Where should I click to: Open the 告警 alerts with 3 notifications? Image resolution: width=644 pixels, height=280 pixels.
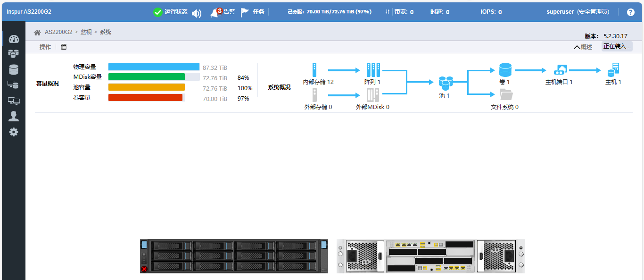(223, 12)
